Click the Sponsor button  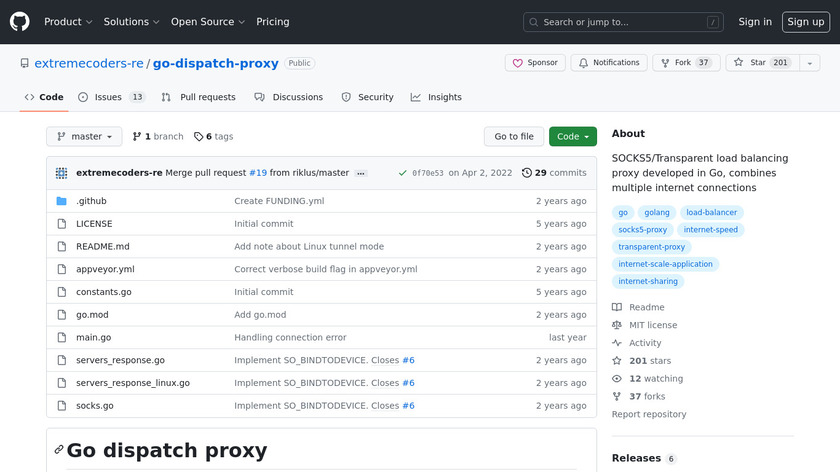click(x=535, y=63)
